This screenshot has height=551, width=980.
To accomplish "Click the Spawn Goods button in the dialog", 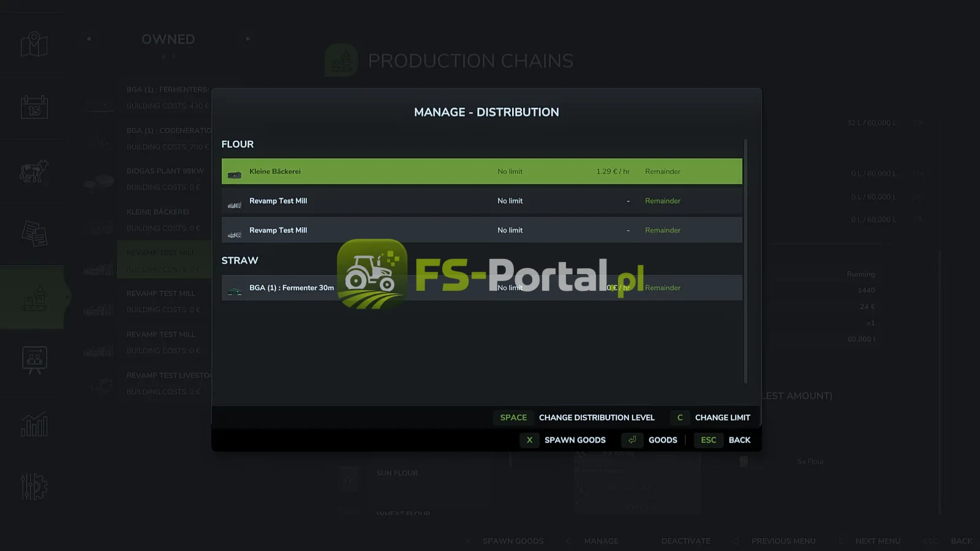I will [x=563, y=440].
